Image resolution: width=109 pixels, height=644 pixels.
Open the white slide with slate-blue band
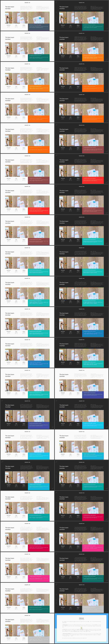pyautogui.click(x=27, y=16)
